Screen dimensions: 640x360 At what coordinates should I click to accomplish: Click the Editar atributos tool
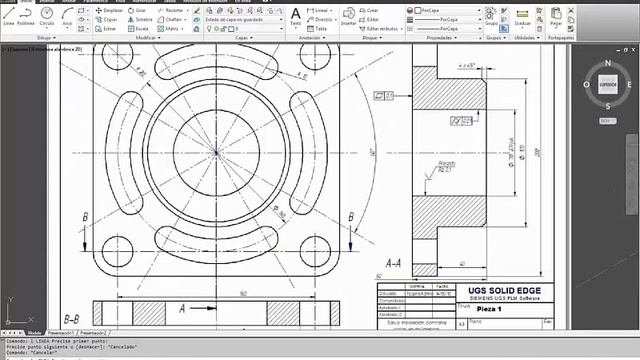tap(379, 29)
